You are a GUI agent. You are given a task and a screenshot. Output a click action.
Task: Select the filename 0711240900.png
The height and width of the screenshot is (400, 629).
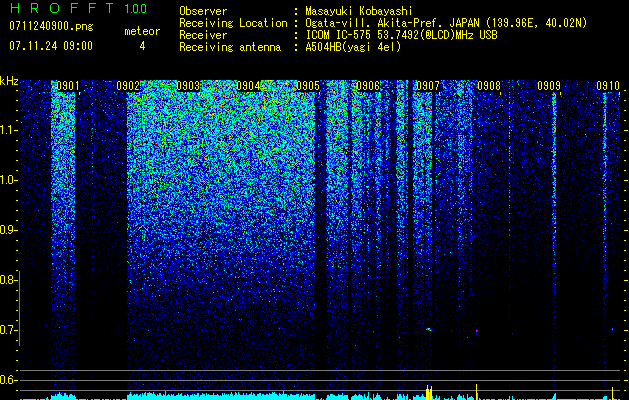coord(51,26)
